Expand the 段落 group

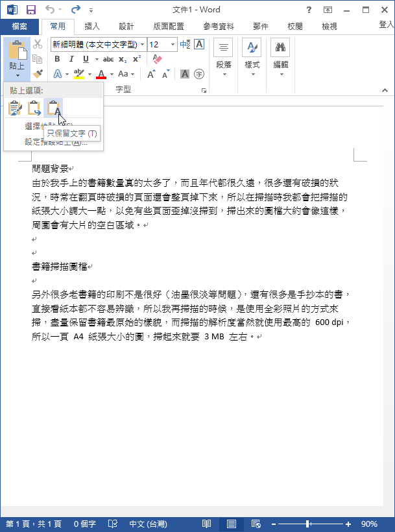coord(223,58)
